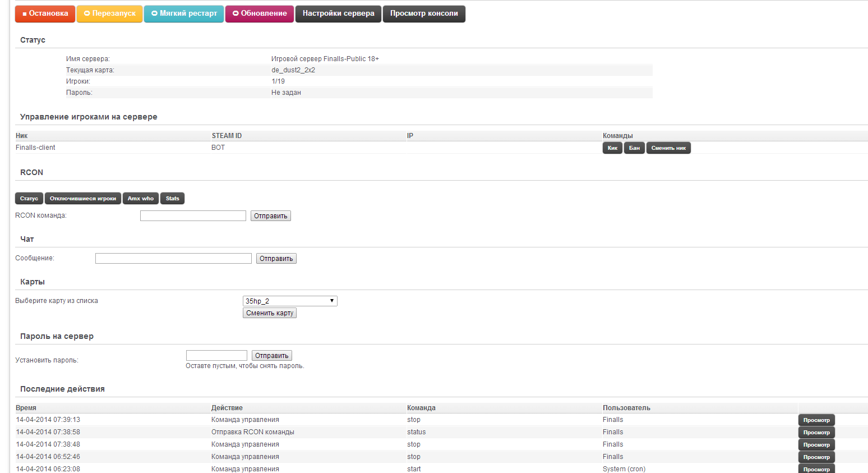Viewport: 868px width, 473px height.
Task: Open Настройки сервера settings
Action: tap(338, 13)
